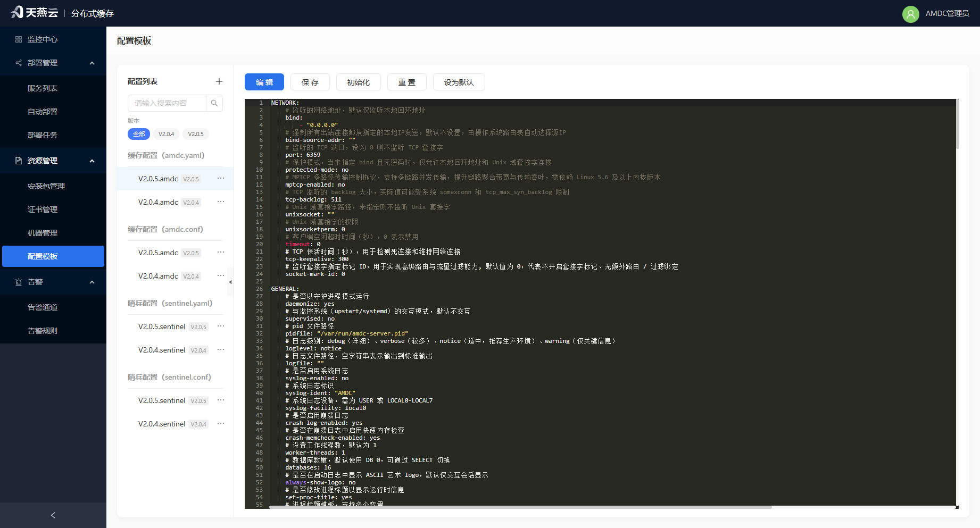The height and width of the screenshot is (528, 980).
Task: Click the search magnifier icon
Action: coord(214,103)
